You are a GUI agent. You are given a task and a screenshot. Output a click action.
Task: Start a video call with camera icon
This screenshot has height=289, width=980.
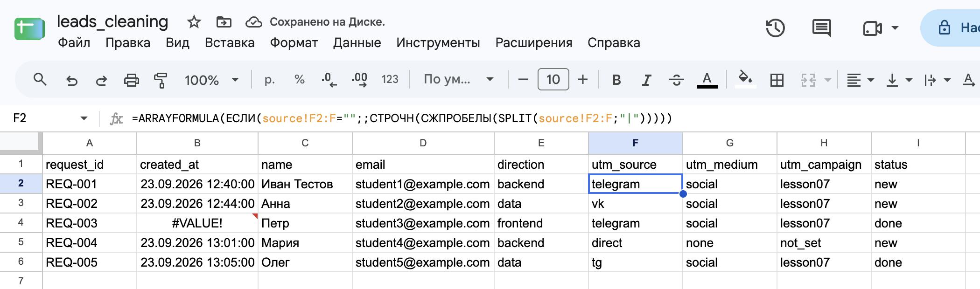[872, 28]
